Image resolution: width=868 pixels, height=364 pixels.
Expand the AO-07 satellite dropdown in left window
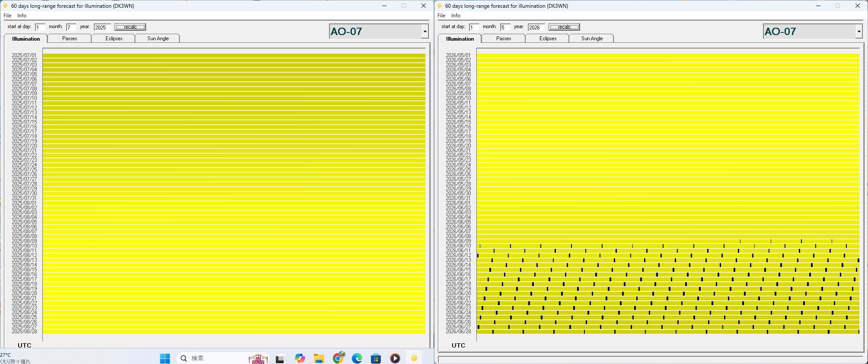[425, 32]
